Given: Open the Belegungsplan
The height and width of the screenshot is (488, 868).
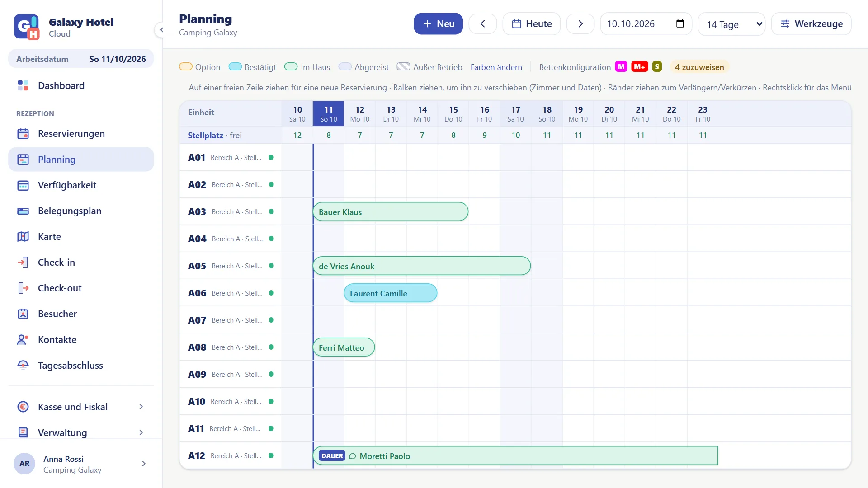Looking at the screenshot, I should point(81,211).
